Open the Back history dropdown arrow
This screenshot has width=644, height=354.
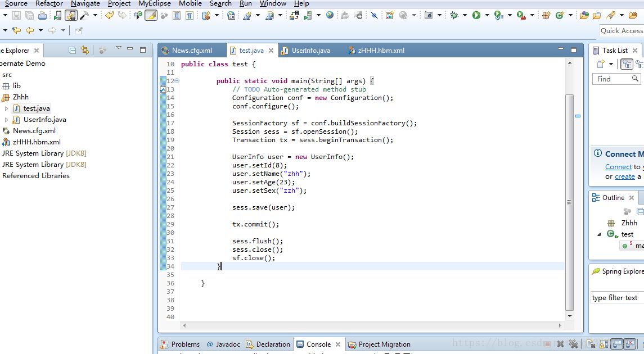pos(40,30)
